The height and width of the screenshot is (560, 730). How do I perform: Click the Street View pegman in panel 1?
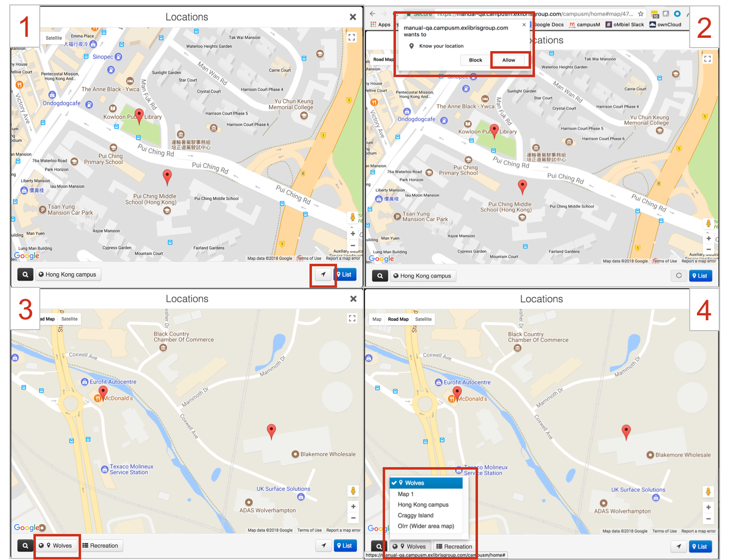352,217
